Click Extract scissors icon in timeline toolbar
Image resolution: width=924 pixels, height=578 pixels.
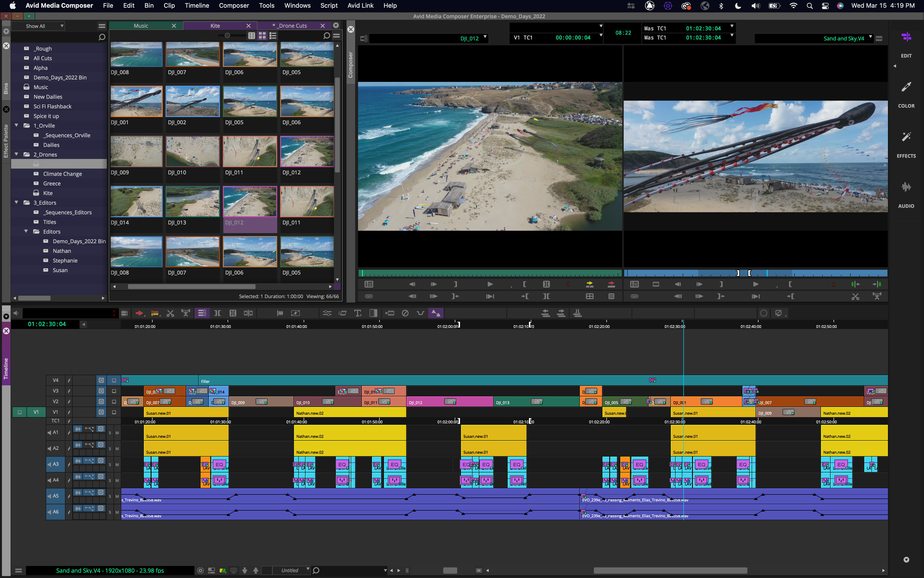point(170,314)
